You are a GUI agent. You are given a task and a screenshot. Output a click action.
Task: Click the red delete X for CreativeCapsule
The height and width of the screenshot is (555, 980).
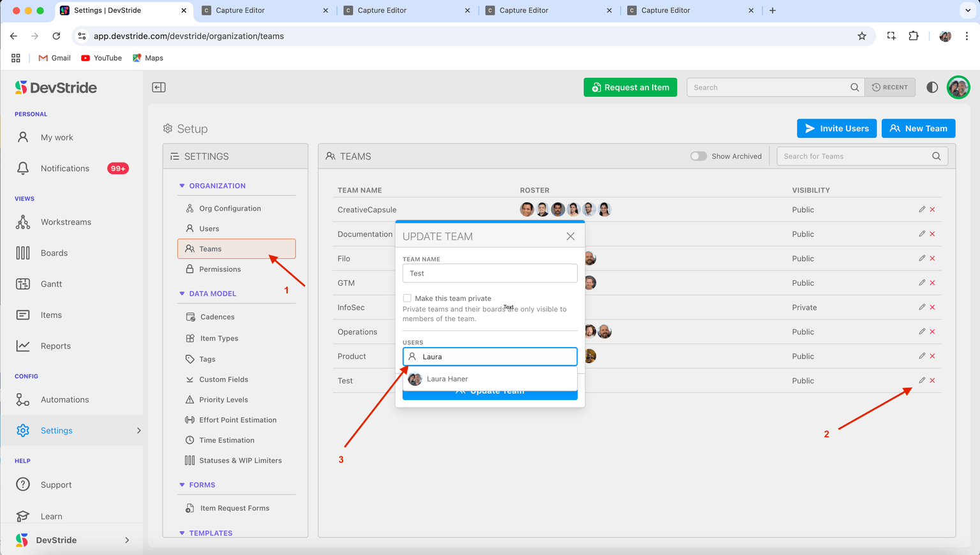click(932, 209)
